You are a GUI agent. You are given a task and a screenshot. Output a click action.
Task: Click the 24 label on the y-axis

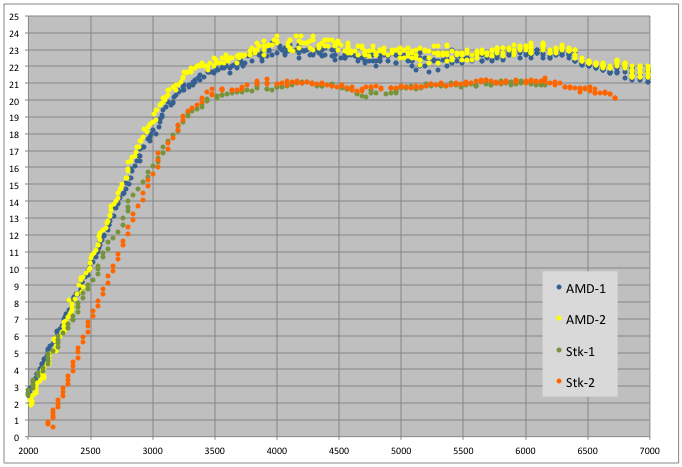[15, 17]
